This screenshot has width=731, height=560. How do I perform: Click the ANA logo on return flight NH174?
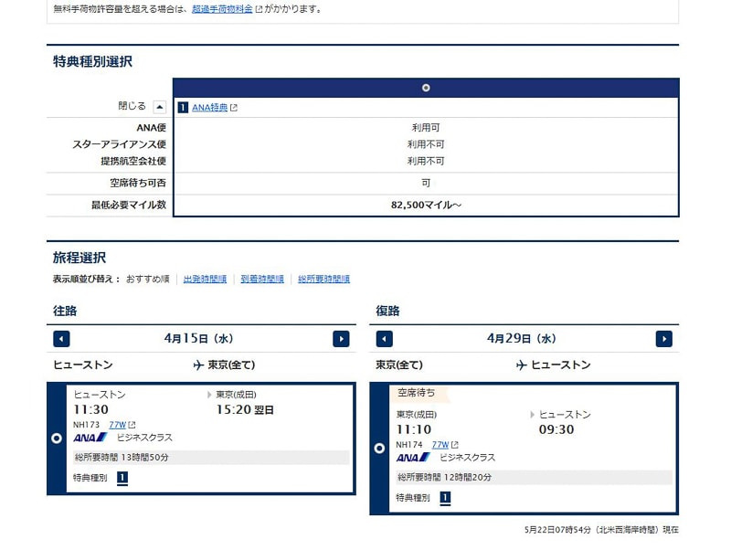click(x=412, y=458)
